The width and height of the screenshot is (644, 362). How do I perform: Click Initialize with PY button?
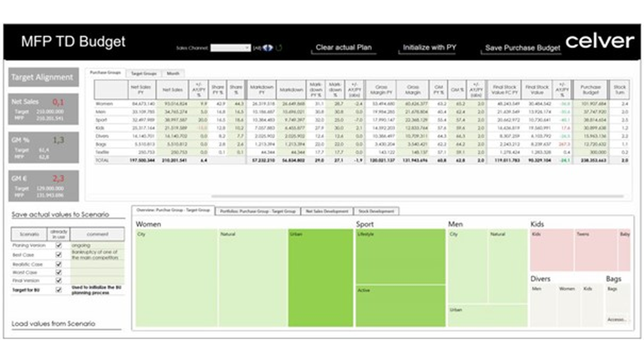[x=429, y=48]
